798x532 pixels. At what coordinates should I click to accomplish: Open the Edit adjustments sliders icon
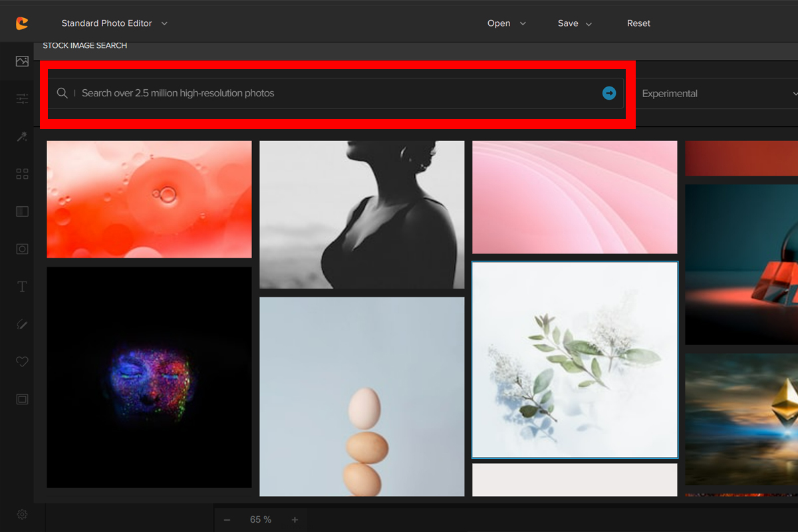(22, 99)
